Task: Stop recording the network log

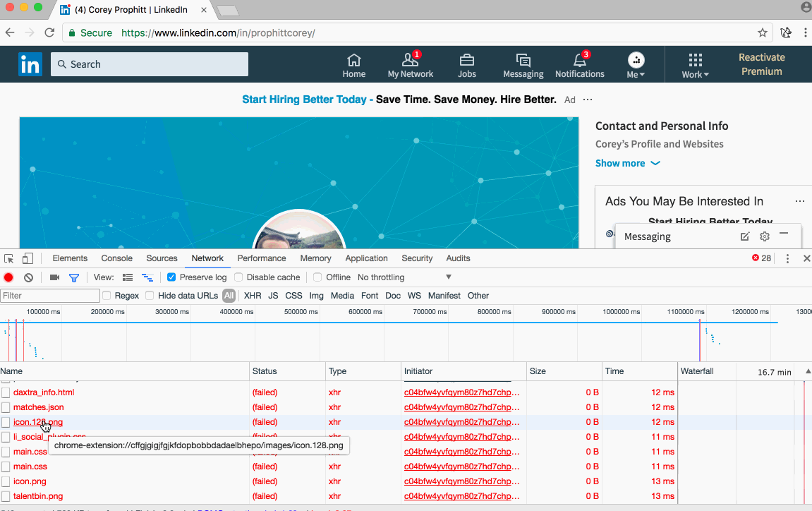Action: click(8, 277)
